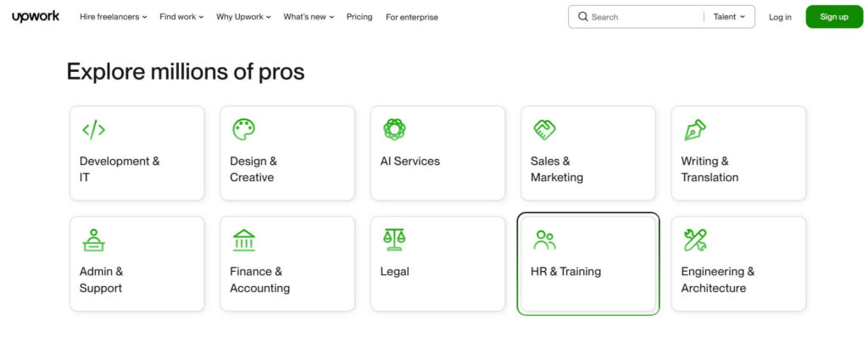Open the Why Upwork dropdown
Image resolution: width=868 pixels, height=337 pixels.
pos(243,17)
